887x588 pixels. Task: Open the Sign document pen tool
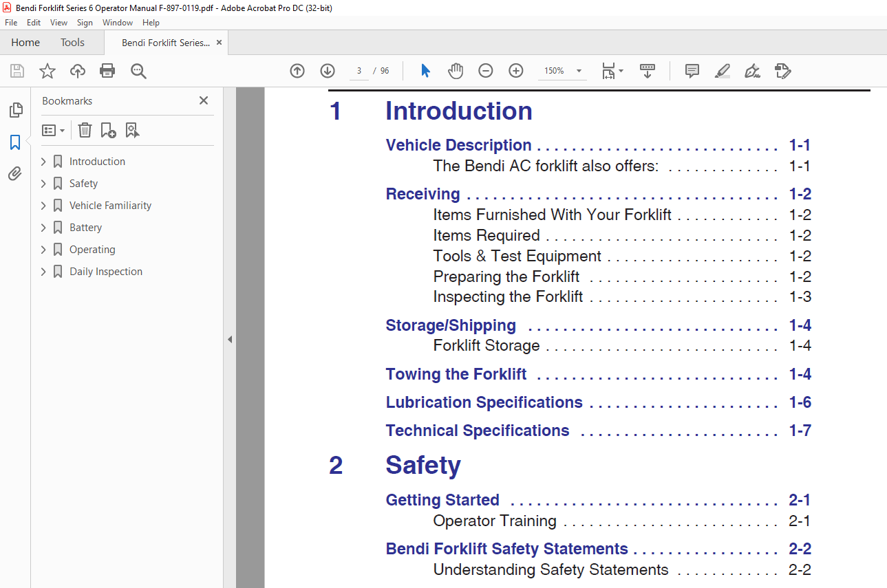pos(752,71)
